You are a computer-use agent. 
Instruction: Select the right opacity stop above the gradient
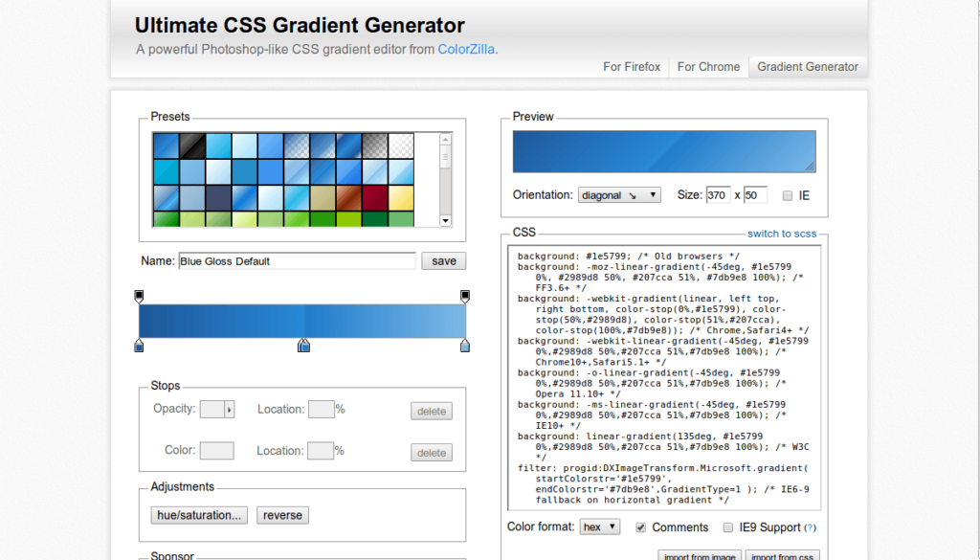[465, 296]
